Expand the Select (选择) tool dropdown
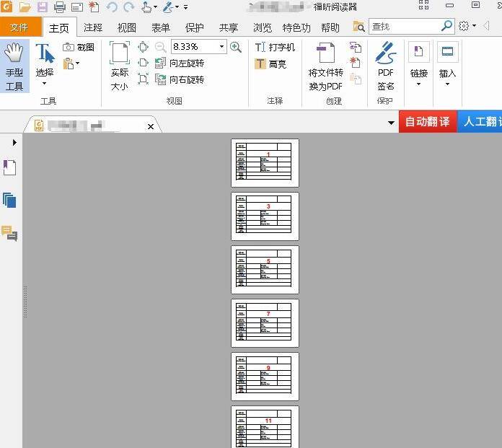The width and height of the screenshot is (502, 448). point(45,84)
